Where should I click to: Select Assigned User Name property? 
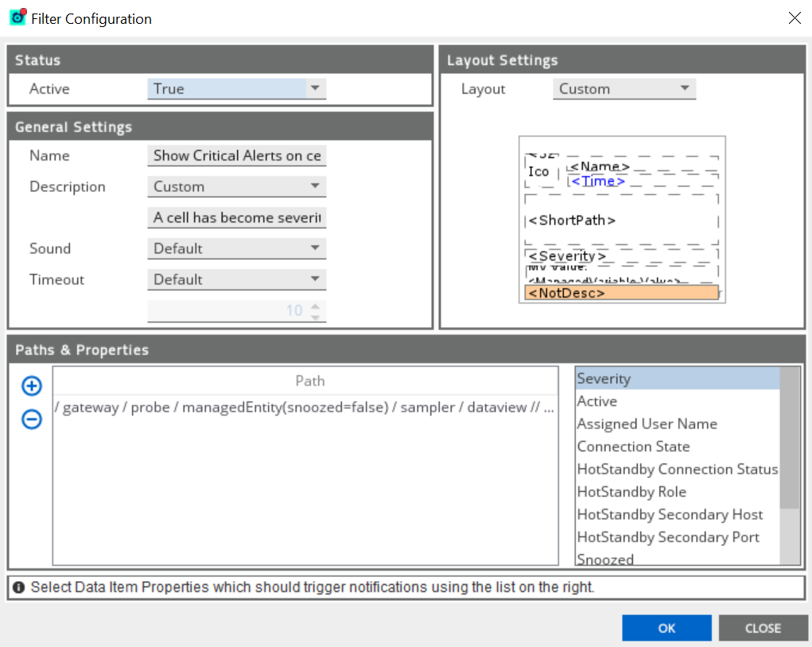(647, 424)
